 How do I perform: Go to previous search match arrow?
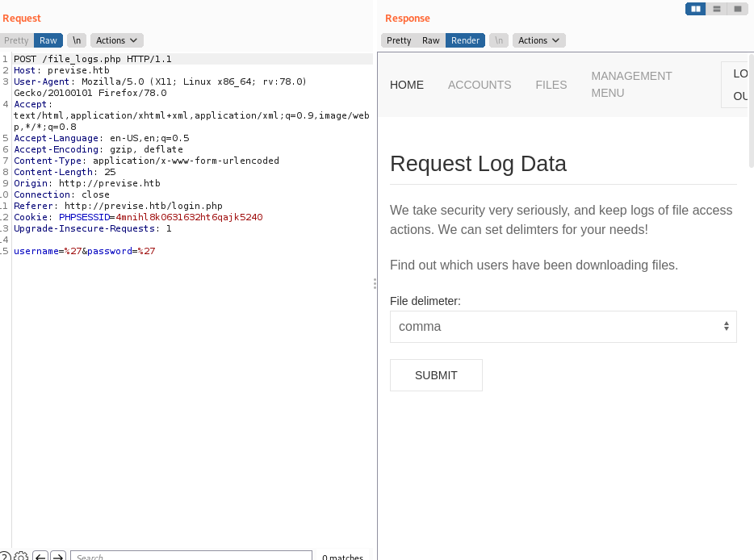coord(40,557)
